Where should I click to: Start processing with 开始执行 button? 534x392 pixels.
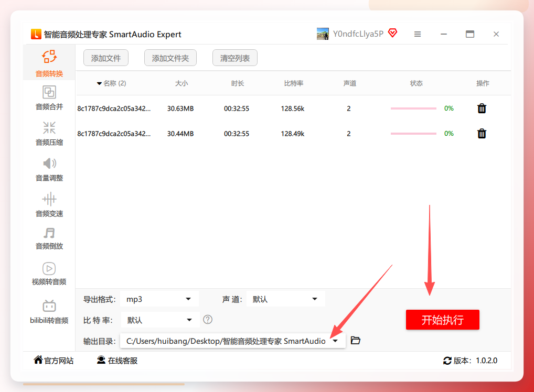442,320
